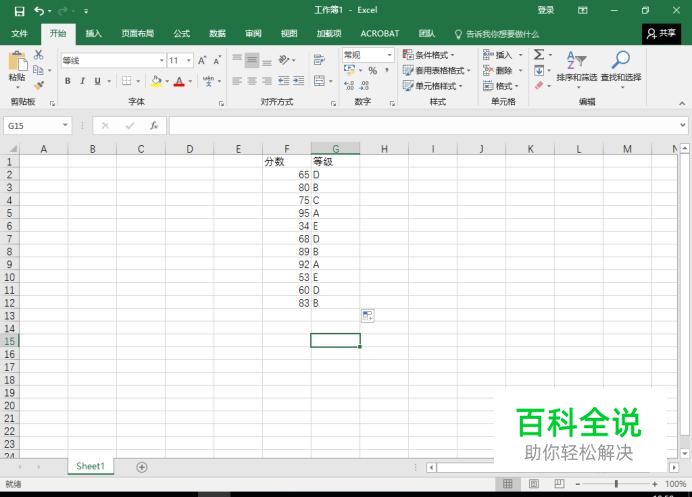Click the Undo arrow icon
The width and height of the screenshot is (692, 497).
(x=39, y=11)
